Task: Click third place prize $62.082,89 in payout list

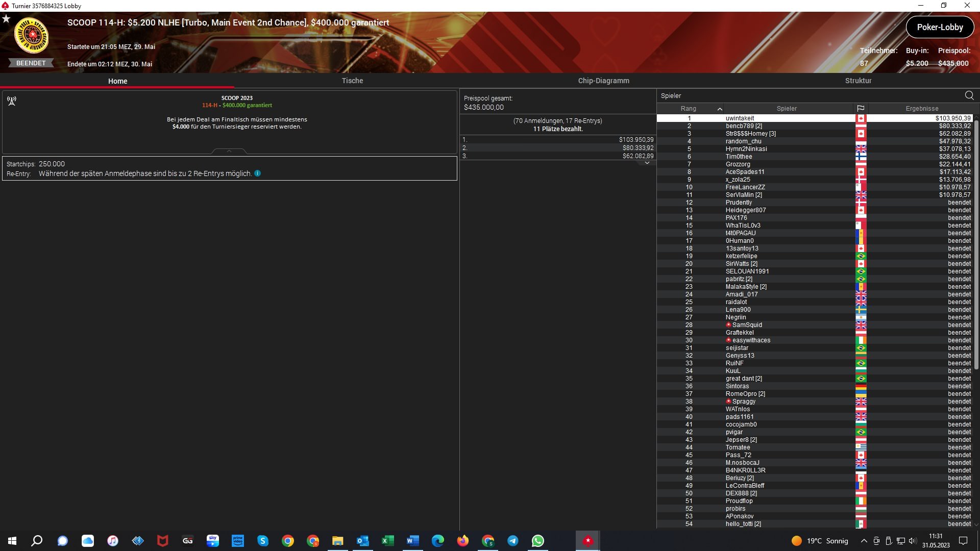Action: 638,156
